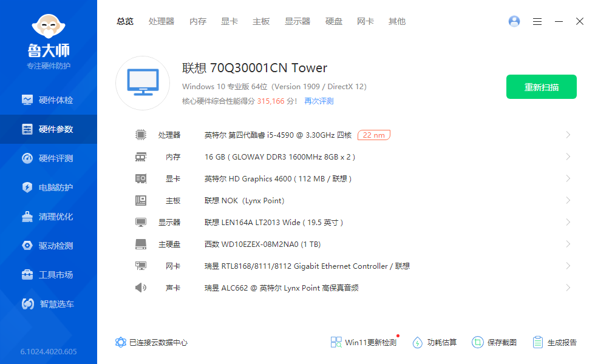Click version number 6.1024.4020.605
Image resolution: width=595 pixels, height=364 pixels.
tap(49, 351)
